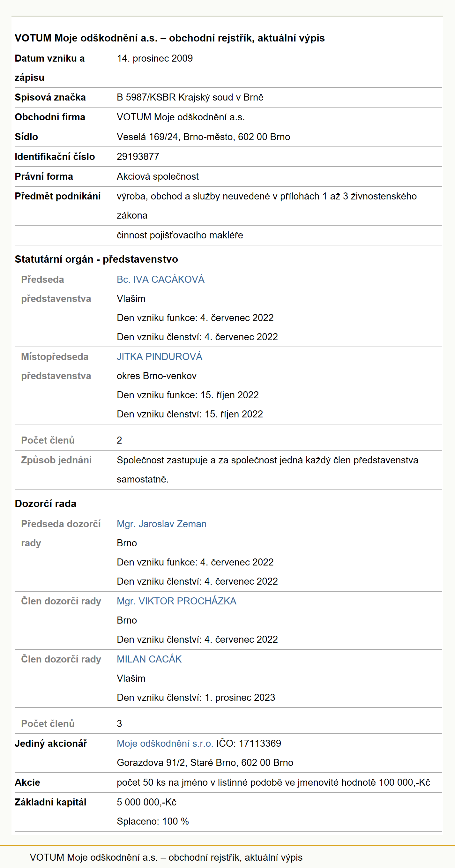Click the Statutární orgán - představenstvo heading
Screen dimensions: 455x868
coord(96,259)
